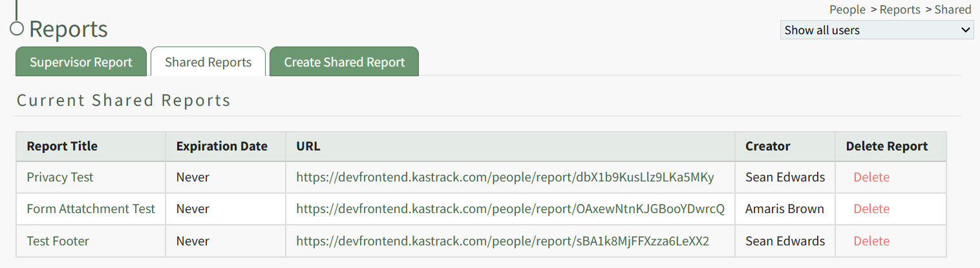Click the Expiration Date column header
Screen dimensions: 980x268
(x=222, y=147)
